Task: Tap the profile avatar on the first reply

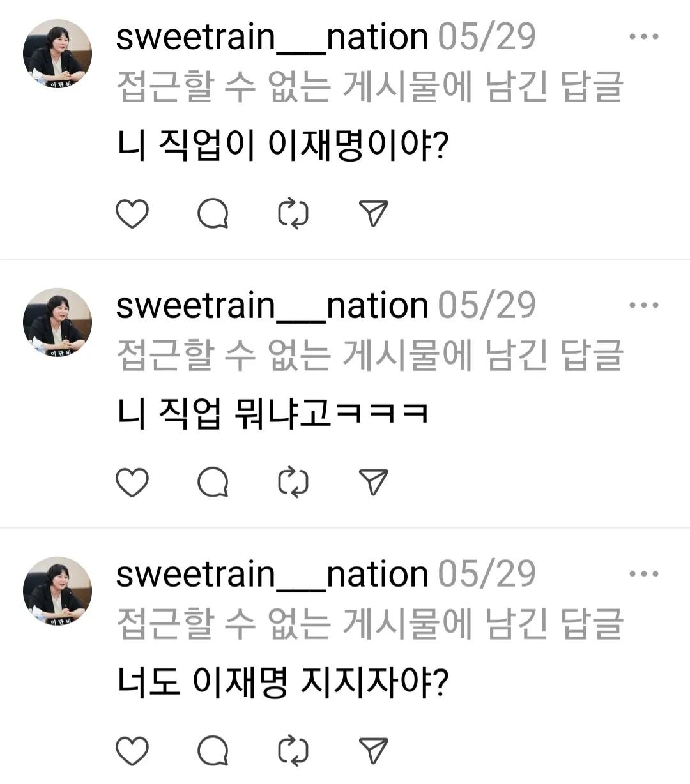Action: point(57,54)
